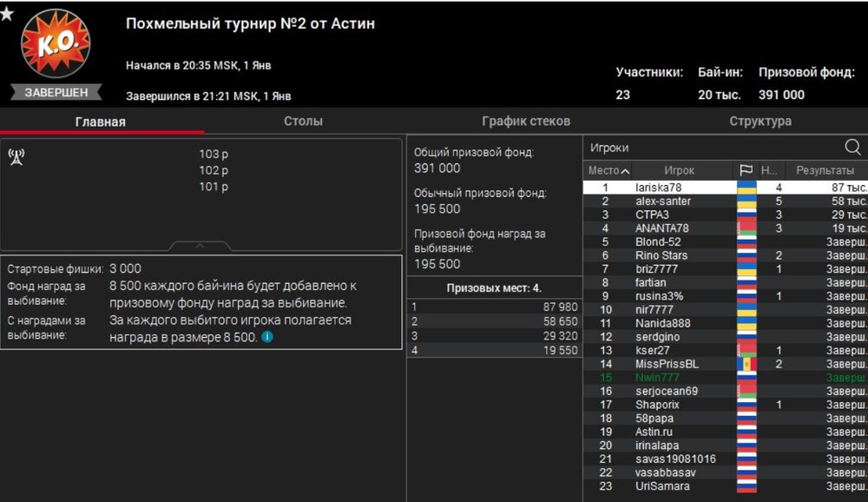Click the Игрок column header

click(680, 170)
